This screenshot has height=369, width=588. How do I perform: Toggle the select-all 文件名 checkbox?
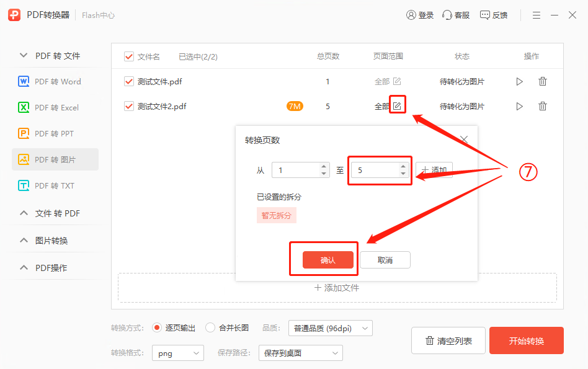point(128,56)
